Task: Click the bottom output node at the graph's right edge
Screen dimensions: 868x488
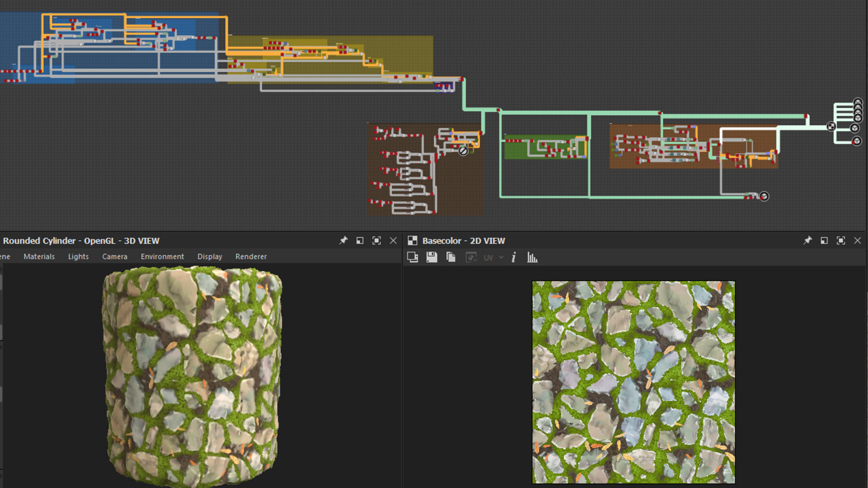Action: click(x=857, y=141)
